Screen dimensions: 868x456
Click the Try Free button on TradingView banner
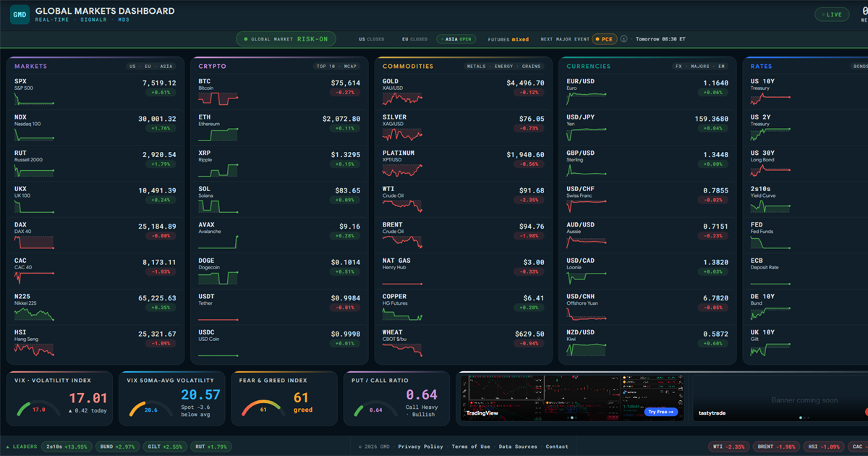[x=661, y=412]
